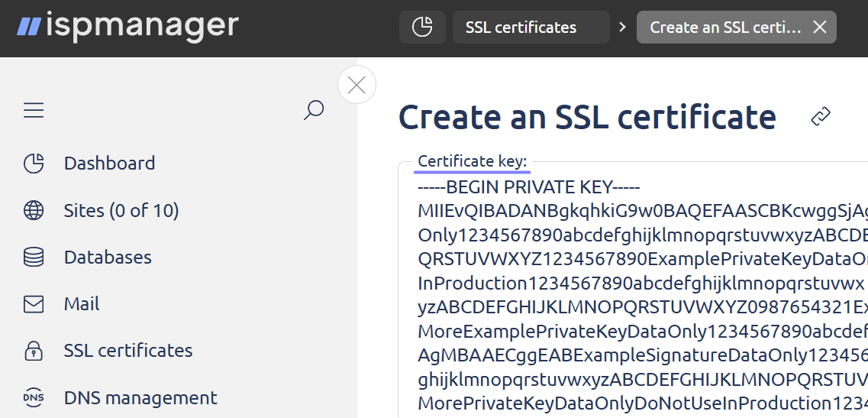This screenshot has width=868, height=418.
Task: Open the sidebar search magnifier
Action: pyautogui.click(x=314, y=110)
